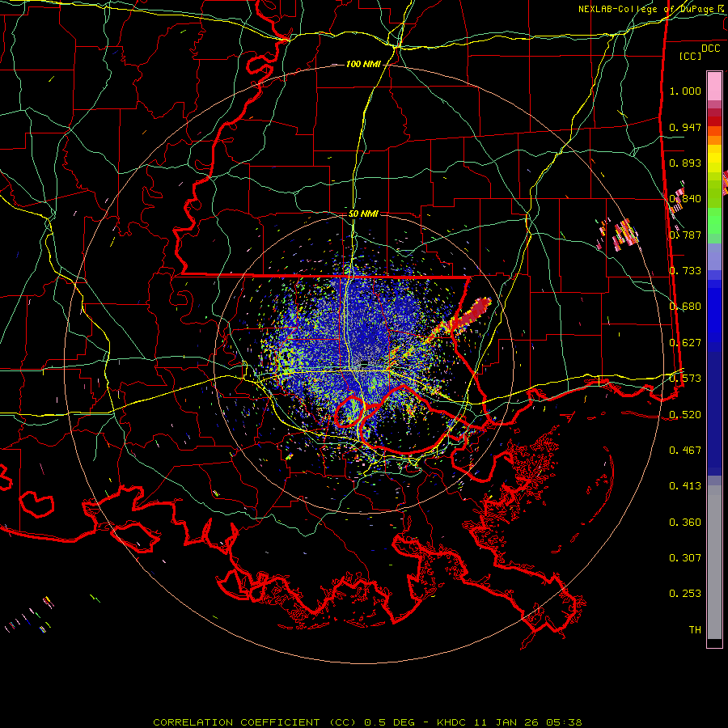Click the lavender segment of the color bar
This screenshot has height=728, width=728.
[714, 257]
